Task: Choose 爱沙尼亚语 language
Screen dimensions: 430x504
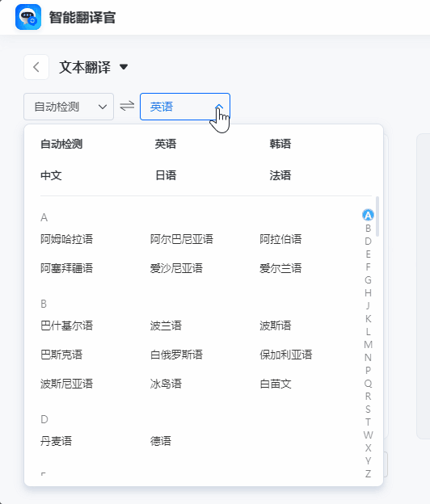Action: coord(176,268)
